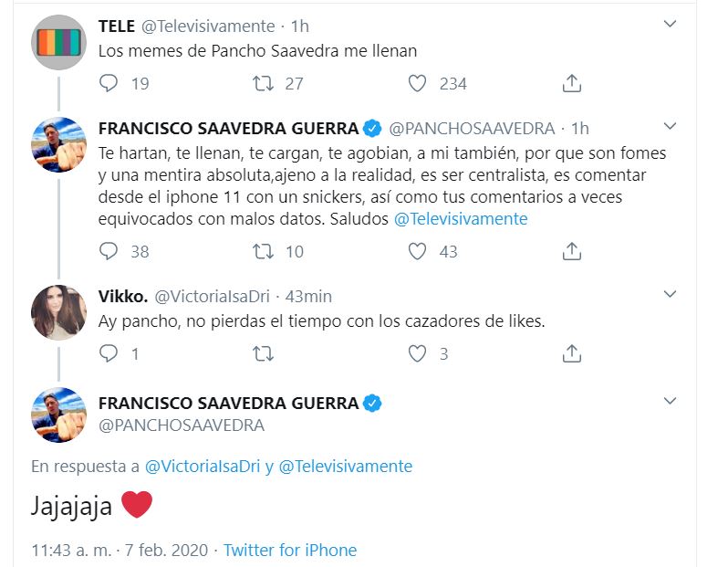Like Vikko's tweet with 3 likes
The height and width of the screenshot is (567, 728).
point(417,353)
